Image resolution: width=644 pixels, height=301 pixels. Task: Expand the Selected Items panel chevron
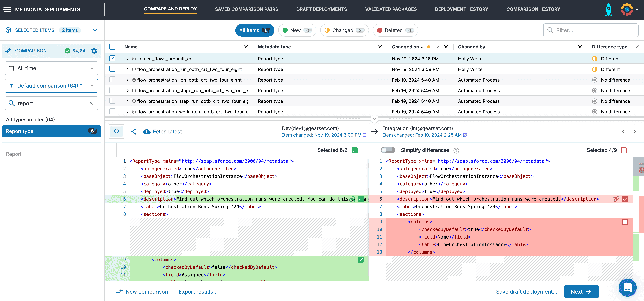click(95, 30)
